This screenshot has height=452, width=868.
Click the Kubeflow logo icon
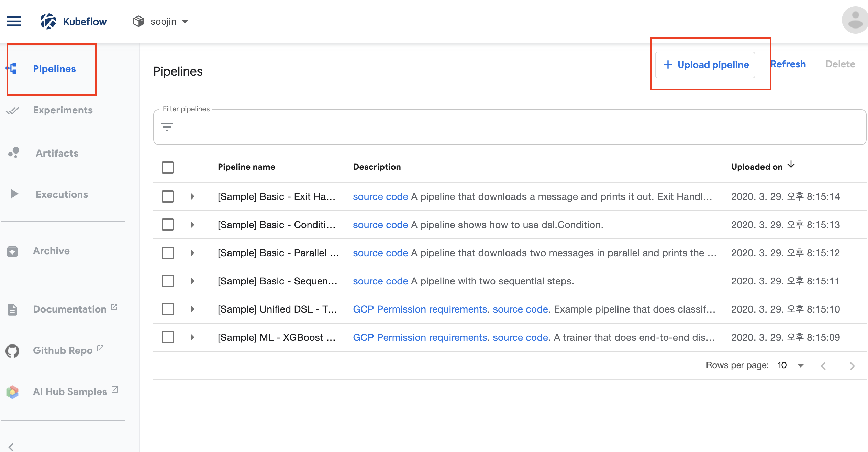tap(48, 21)
